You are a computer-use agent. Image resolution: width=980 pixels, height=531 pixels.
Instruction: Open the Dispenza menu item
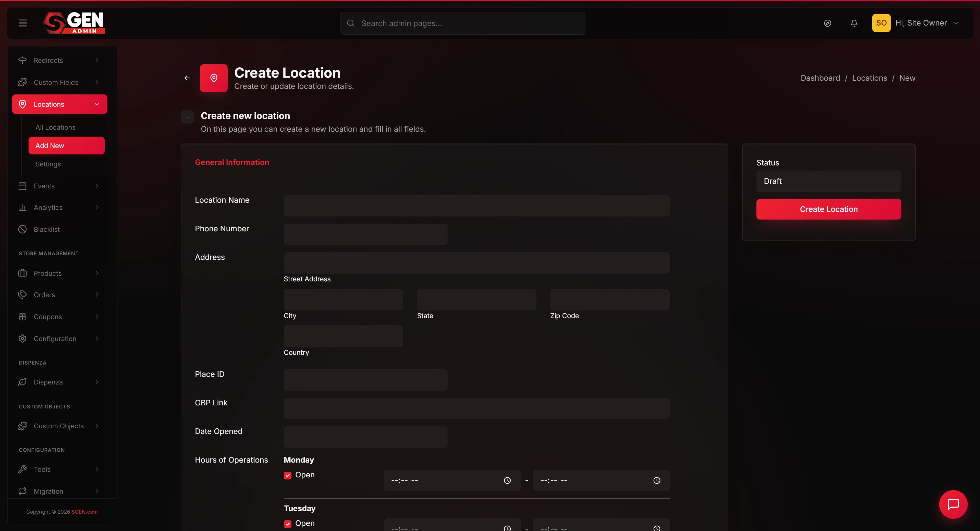tap(59, 382)
